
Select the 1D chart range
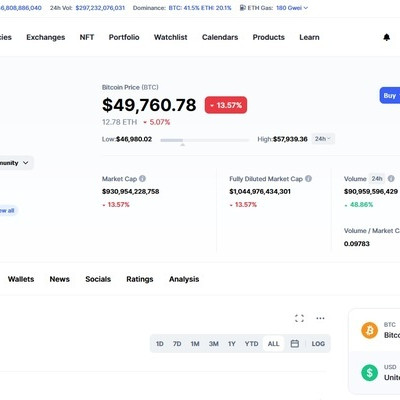click(160, 344)
